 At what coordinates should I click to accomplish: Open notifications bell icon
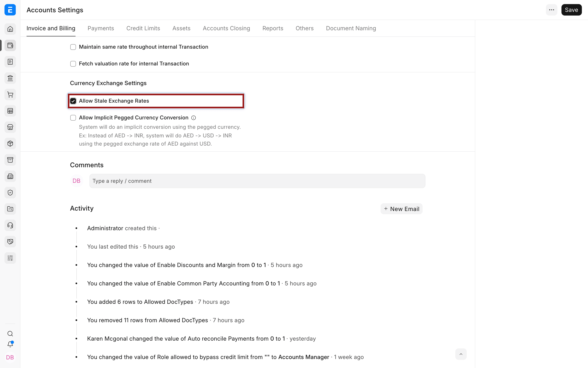coord(10,344)
